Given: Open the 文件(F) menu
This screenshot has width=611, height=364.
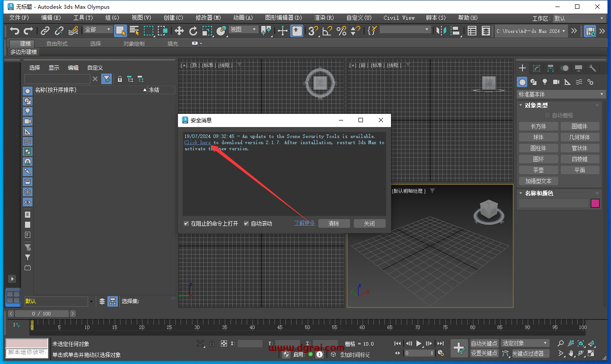Looking at the screenshot, I should [19, 18].
